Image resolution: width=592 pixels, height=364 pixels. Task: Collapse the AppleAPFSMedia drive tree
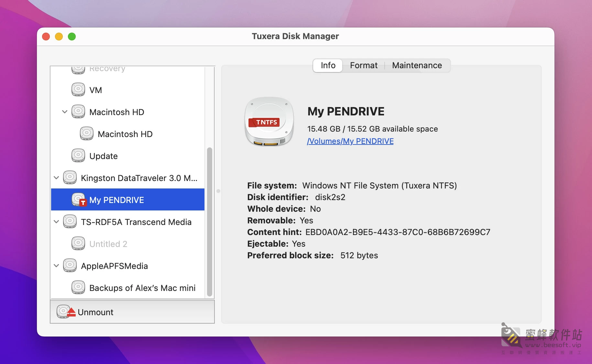[x=56, y=266]
